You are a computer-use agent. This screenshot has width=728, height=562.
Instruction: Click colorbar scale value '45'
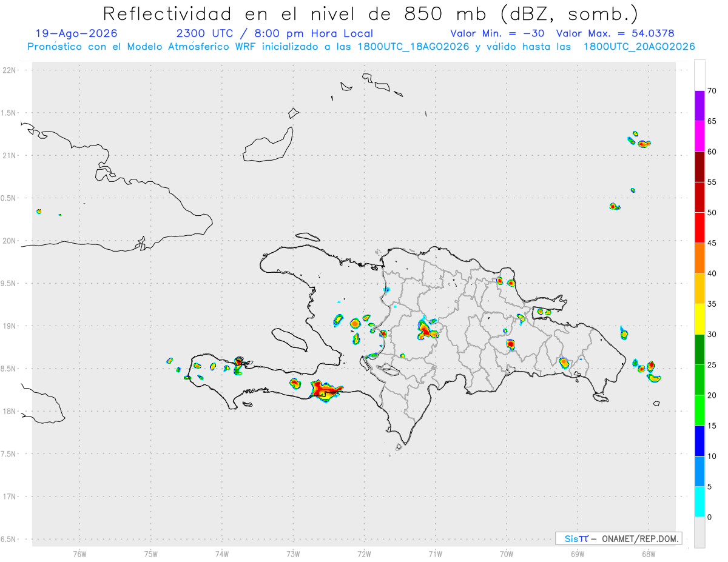point(712,243)
